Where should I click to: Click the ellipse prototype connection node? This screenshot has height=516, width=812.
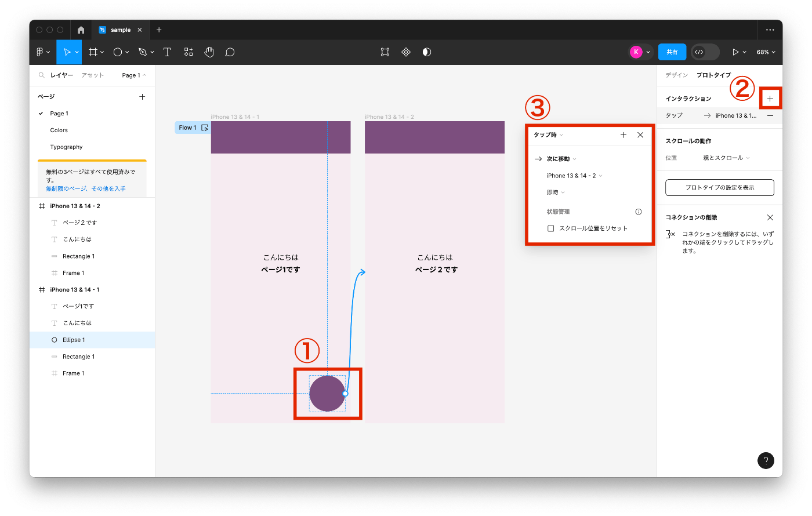[x=345, y=394]
